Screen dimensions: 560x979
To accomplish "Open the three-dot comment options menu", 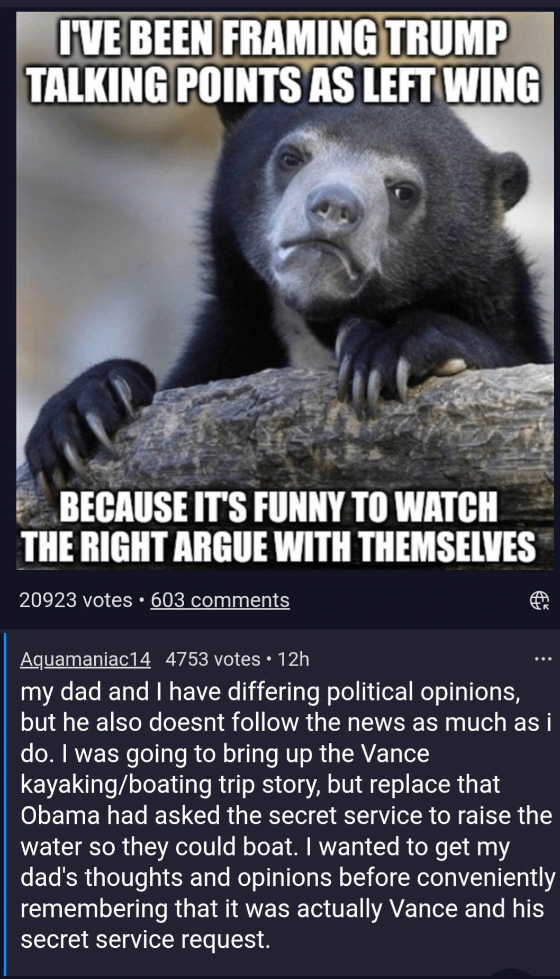I will tap(543, 659).
